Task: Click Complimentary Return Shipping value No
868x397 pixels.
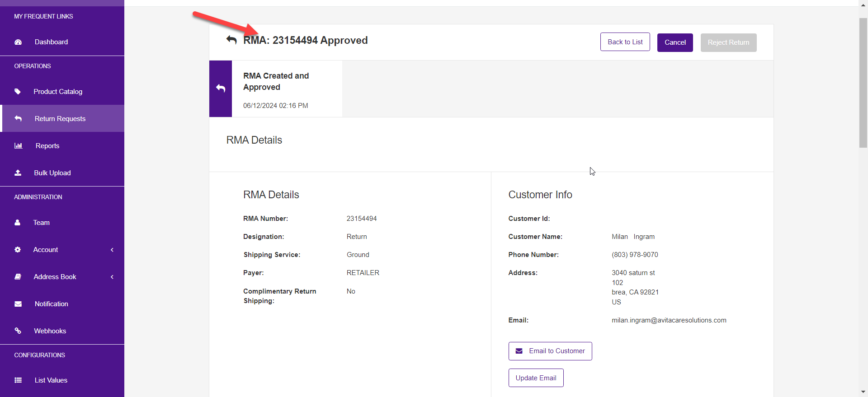Action: [x=351, y=291]
